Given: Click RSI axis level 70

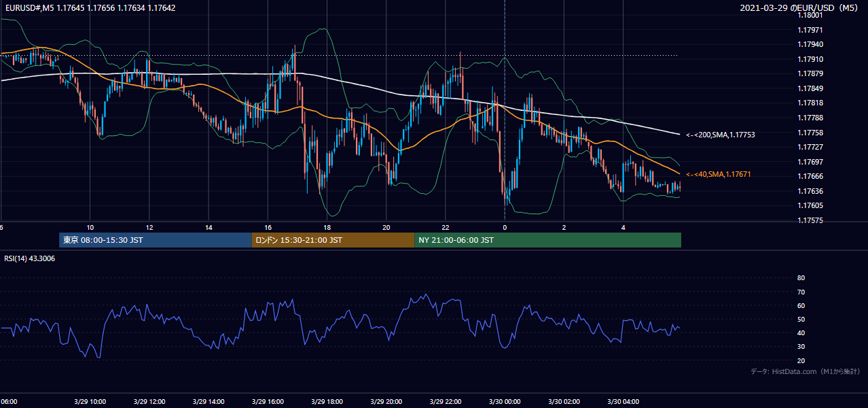Looking at the screenshot, I should coord(801,292).
